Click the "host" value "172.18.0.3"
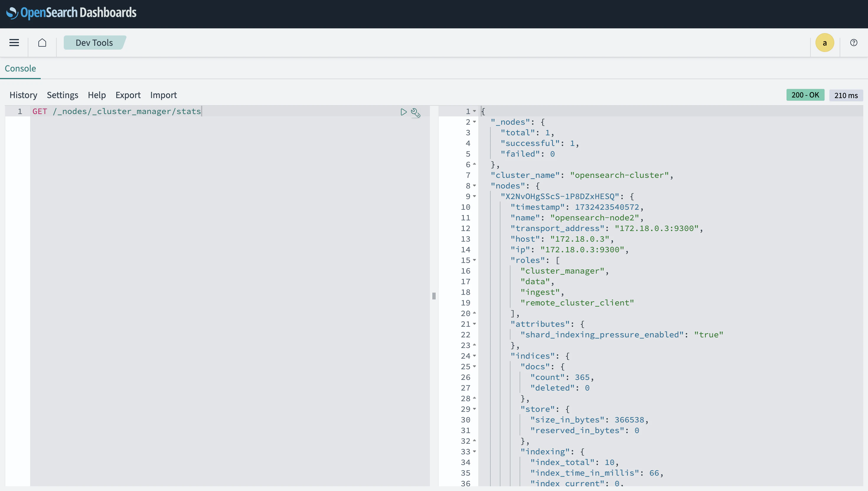Image resolution: width=868 pixels, height=491 pixels. (x=580, y=239)
